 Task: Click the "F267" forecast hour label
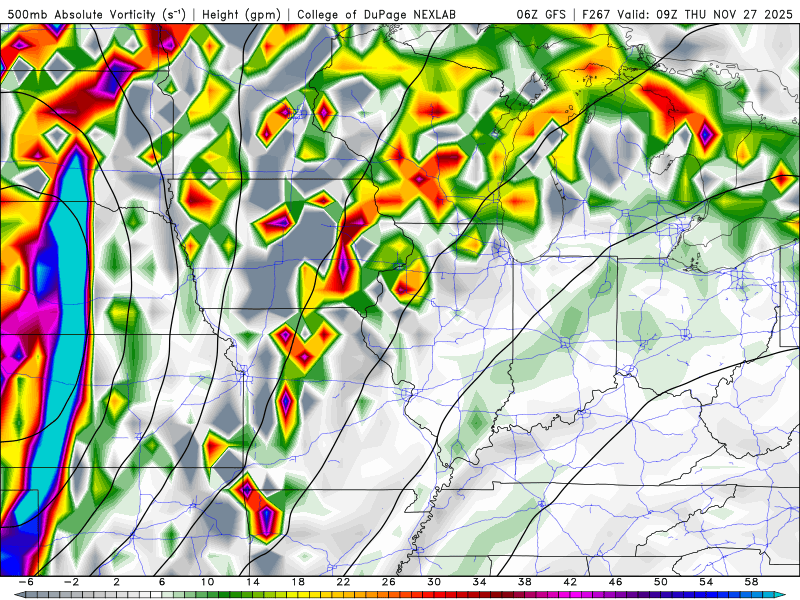tap(597, 15)
